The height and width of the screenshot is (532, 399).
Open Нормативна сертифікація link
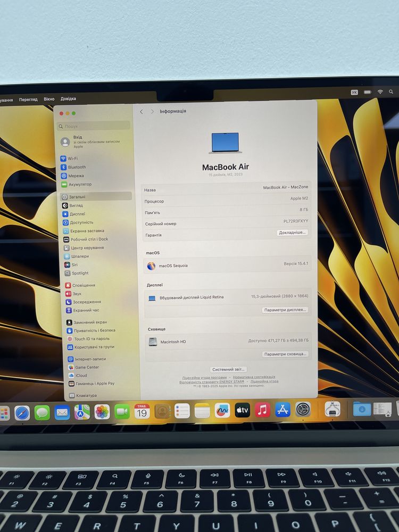coord(254,377)
